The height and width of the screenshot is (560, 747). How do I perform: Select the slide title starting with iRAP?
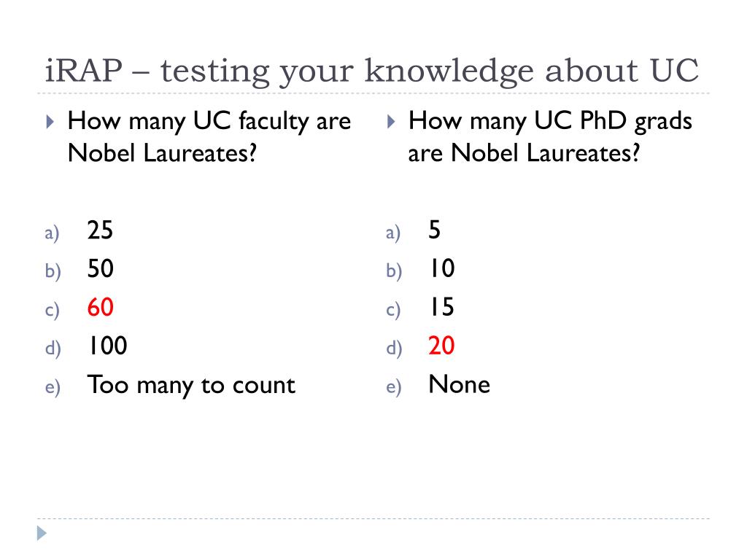pos(368,71)
